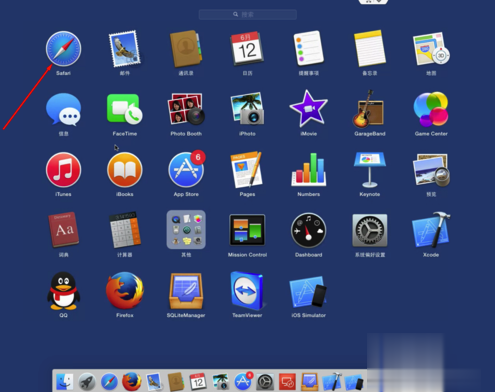Open the Contacts address book in Launchpad
495x392 pixels.
click(186, 49)
